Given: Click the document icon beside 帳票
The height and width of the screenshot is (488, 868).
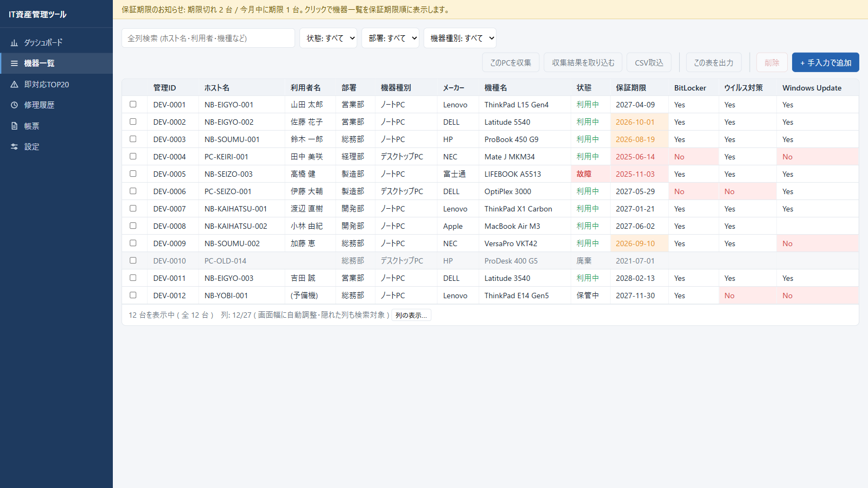Looking at the screenshot, I should [15, 126].
